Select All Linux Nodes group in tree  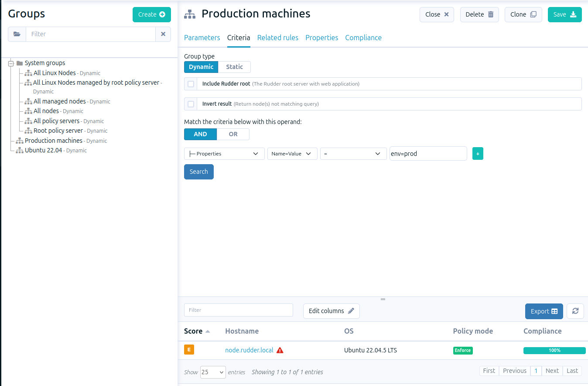click(x=55, y=73)
